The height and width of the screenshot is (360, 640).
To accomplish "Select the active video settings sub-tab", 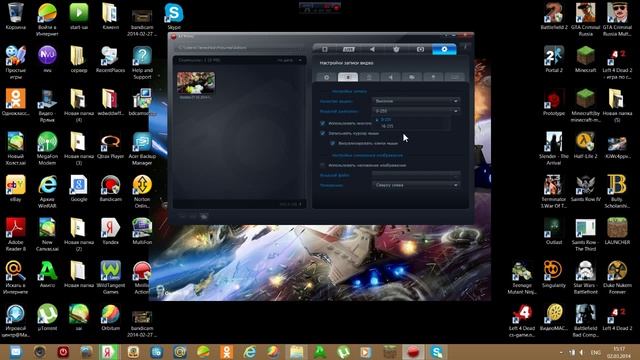I will pos(348,77).
